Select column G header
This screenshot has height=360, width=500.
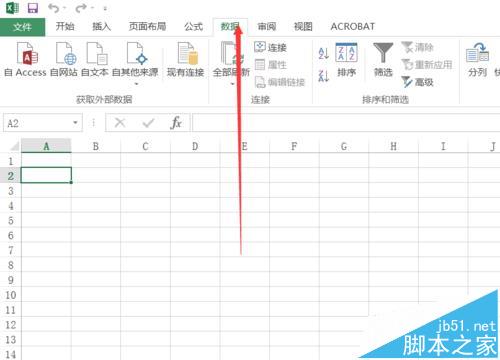coord(344,146)
